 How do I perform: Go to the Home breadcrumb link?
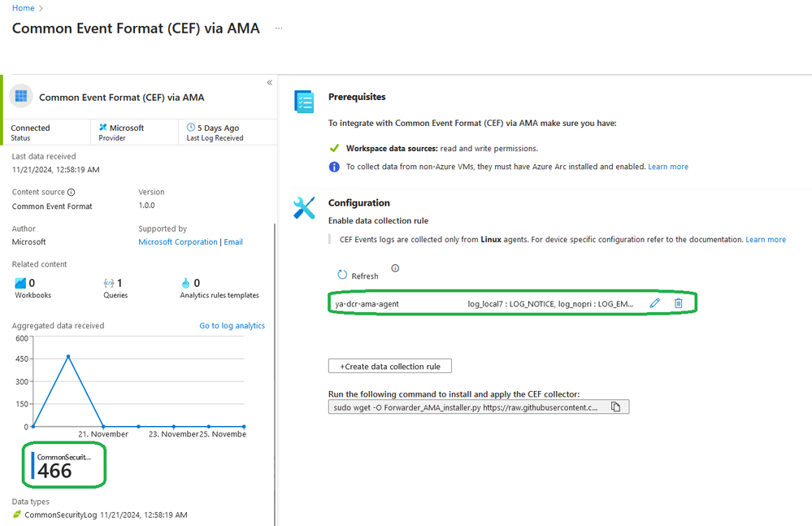(23, 8)
